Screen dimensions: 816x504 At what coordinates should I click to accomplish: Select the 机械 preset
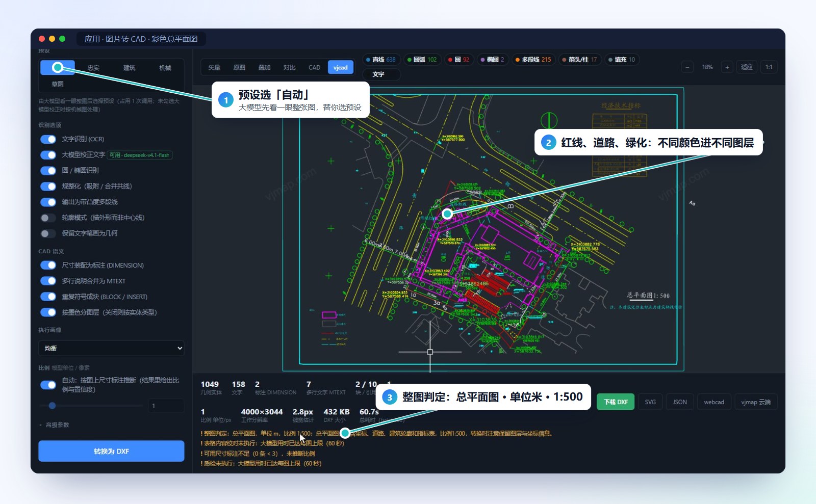tap(165, 68)
